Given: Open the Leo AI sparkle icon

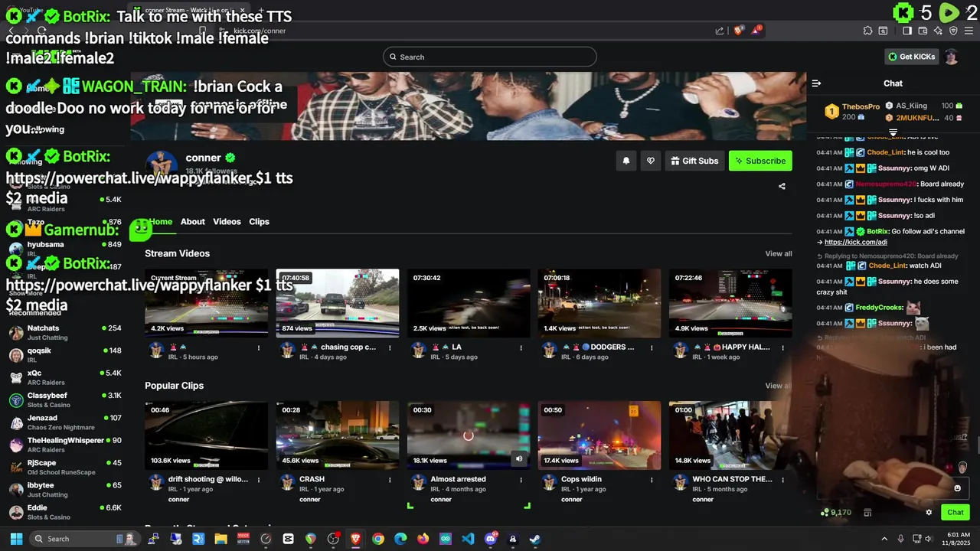Looking at the screenshot, I should pyautogui.click(x=938, y=31).
